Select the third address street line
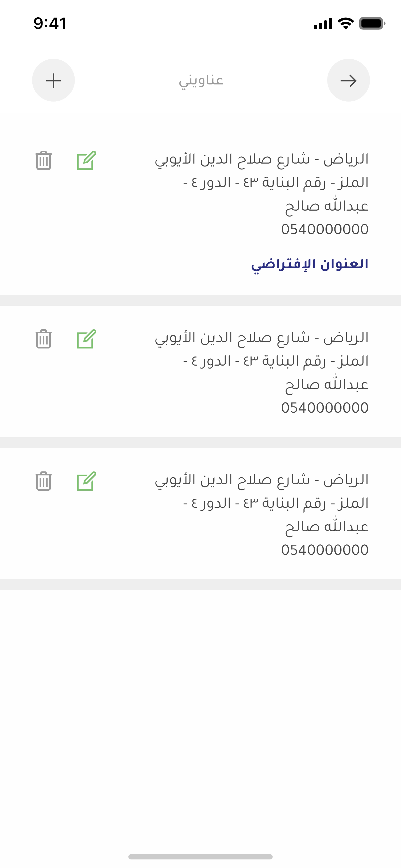The image size is (401, 868). [261, 480]
